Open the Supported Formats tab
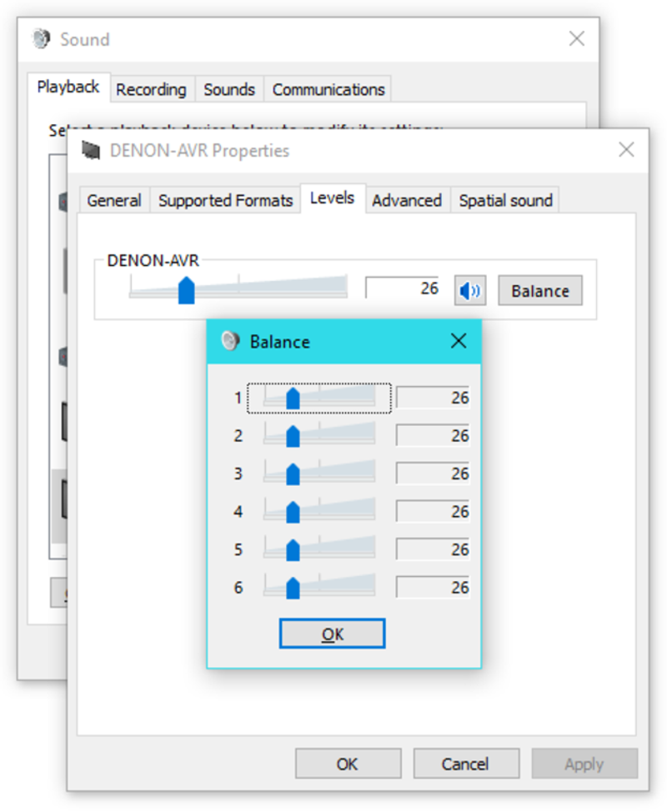 click(x=225, y=200)
